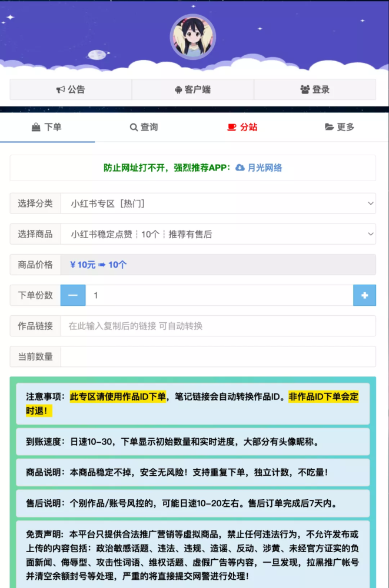Click the 作品链接 link input field
This screenshot has width=389, height=588.
[x=218, y=326]
